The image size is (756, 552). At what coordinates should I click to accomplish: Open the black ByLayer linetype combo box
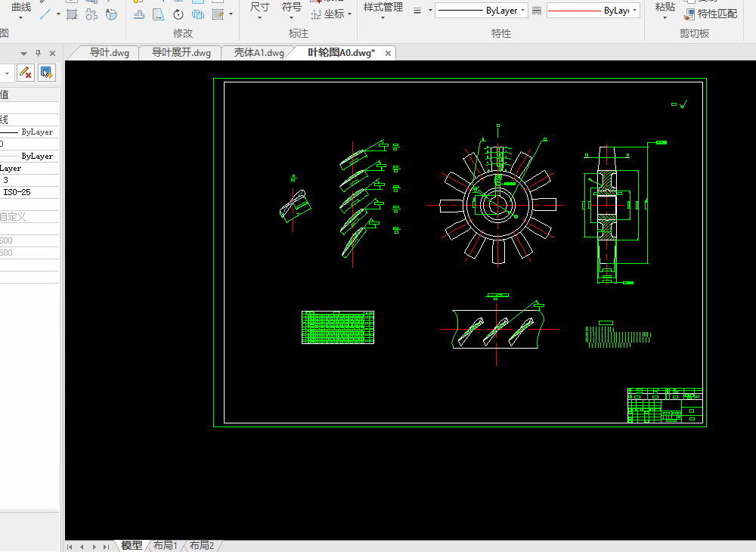481,11
